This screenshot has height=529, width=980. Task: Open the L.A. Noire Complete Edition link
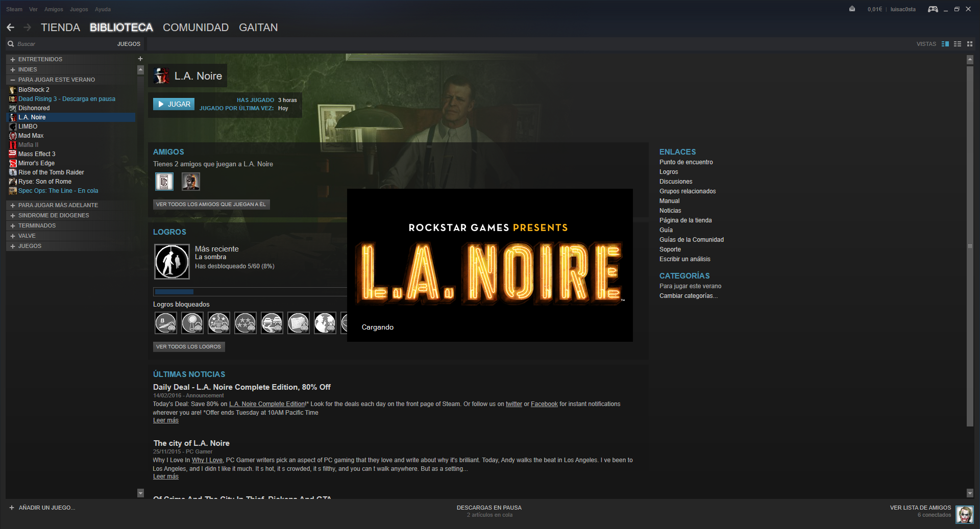[267, 404]
